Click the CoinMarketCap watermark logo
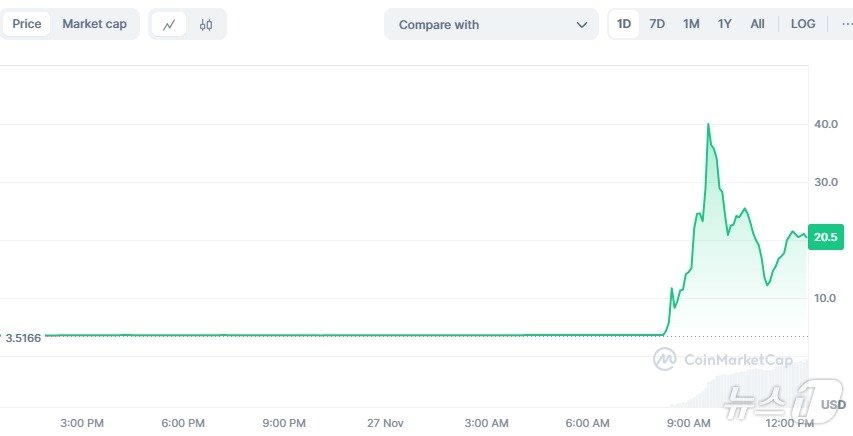 click(723, 359)
